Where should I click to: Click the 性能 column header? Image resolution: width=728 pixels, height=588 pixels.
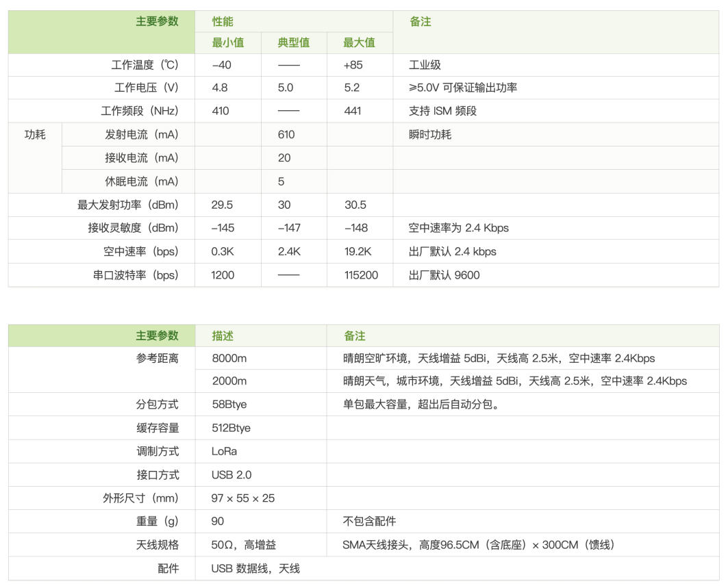tap(223, 22)
